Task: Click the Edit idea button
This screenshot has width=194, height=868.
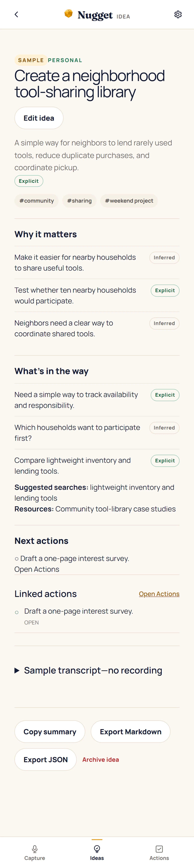Action: click(x=39, y=118)
